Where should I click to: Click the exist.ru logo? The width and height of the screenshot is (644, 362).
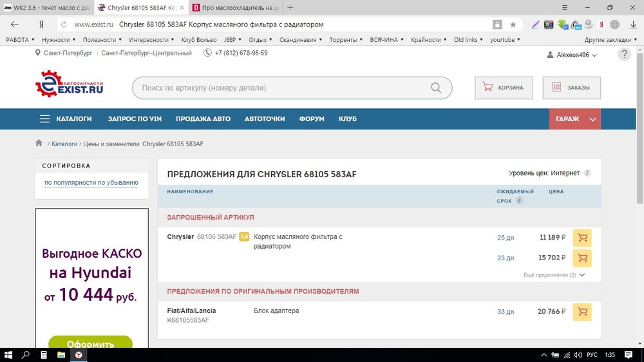pos(69,84)
